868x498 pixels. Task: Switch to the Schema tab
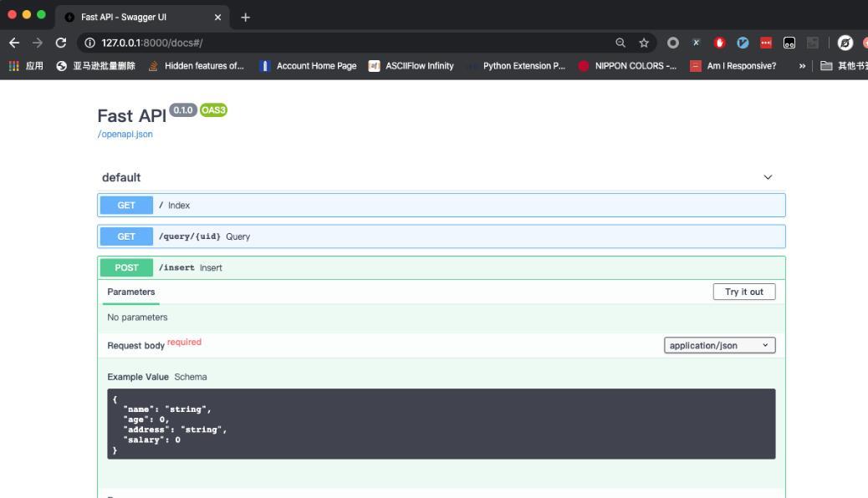point(191,377)
